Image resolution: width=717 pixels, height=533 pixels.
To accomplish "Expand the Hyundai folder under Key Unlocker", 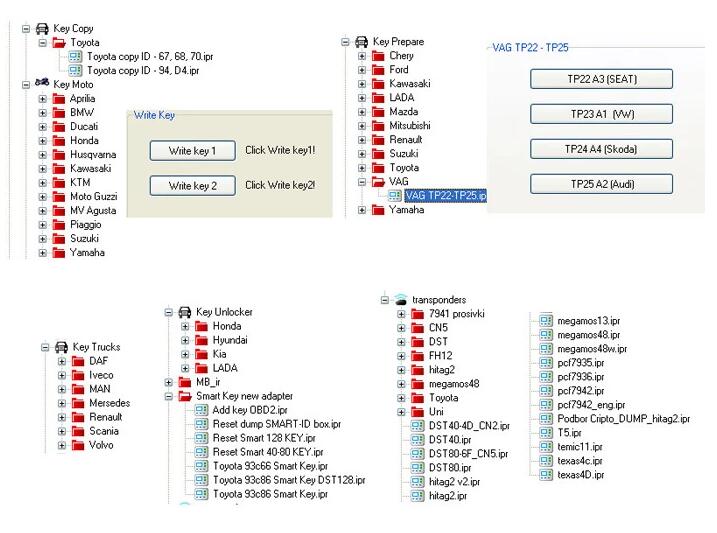I will [185, 341].
